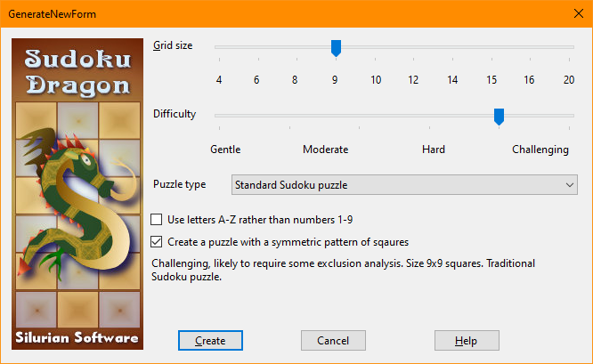
Task: Click the Gentle difficulty label
Action: tap(225, 150)
